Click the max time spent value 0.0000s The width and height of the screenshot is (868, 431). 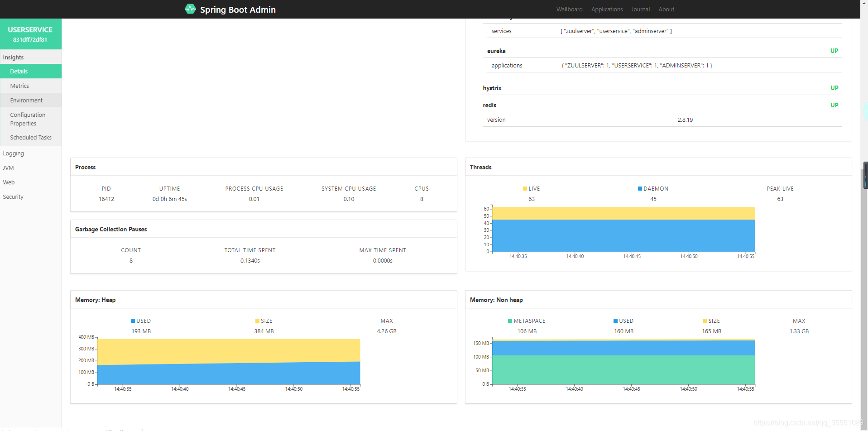tap(383, 261)
